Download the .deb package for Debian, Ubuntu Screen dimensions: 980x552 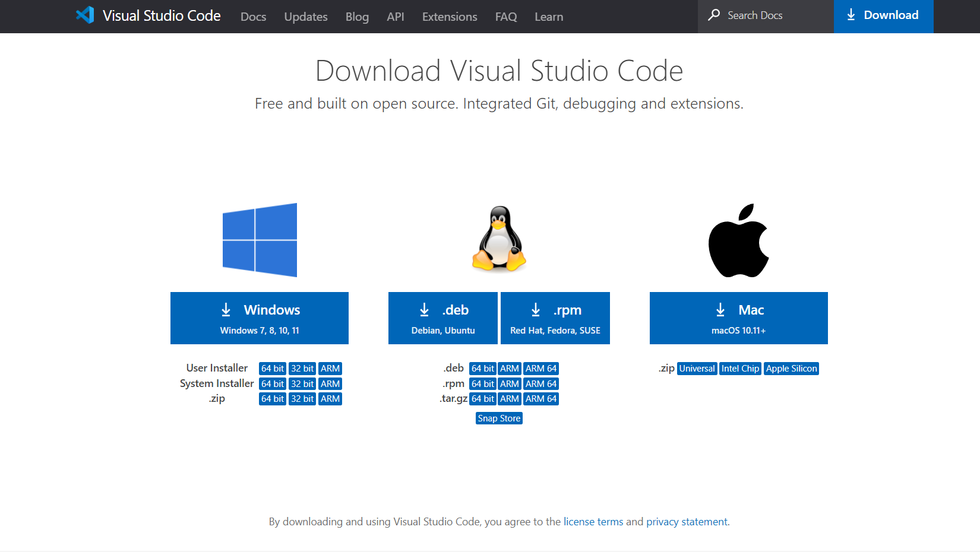coord(443,318)
